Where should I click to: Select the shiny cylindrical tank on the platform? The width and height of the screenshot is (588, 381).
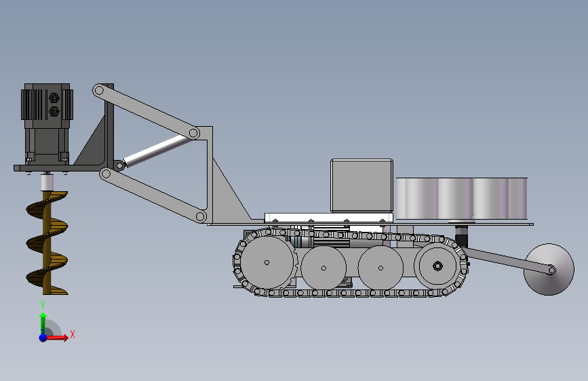(x=462, y=199)
